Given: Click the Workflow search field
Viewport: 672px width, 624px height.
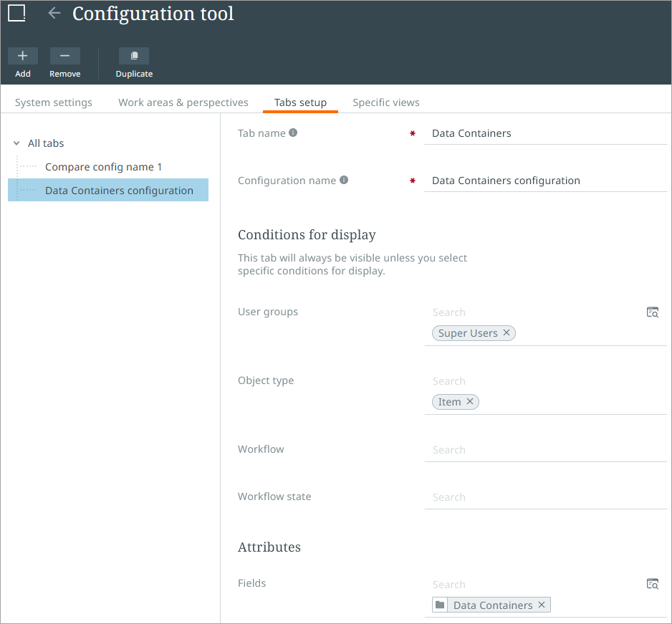Looking at the screenshot, I should click(544, 450).
